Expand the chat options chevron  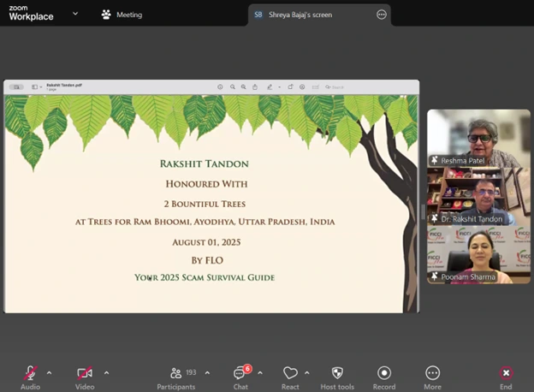[260, 372]
